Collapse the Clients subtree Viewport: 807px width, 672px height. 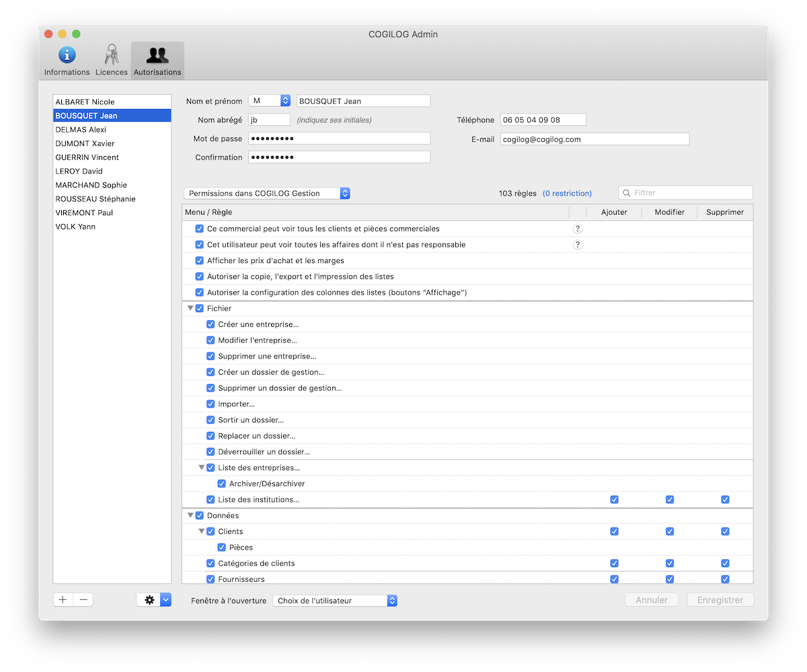(202, 531)
